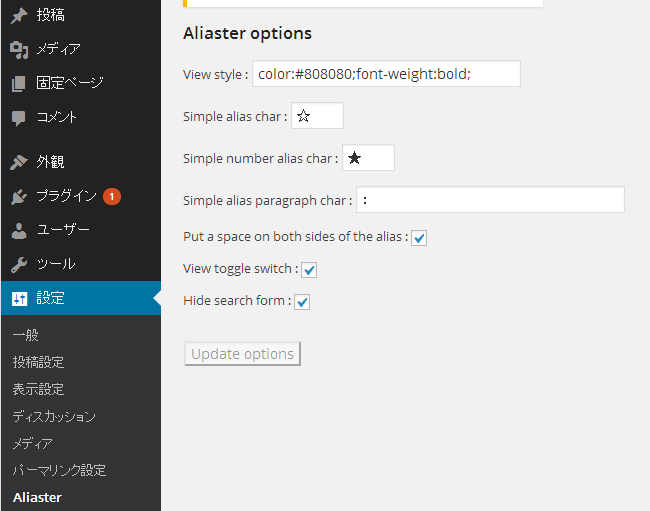The height and width of the screenshot is (511, 650).
Task: Click the 'View toggle switch :' label
Action: [241, 269]
